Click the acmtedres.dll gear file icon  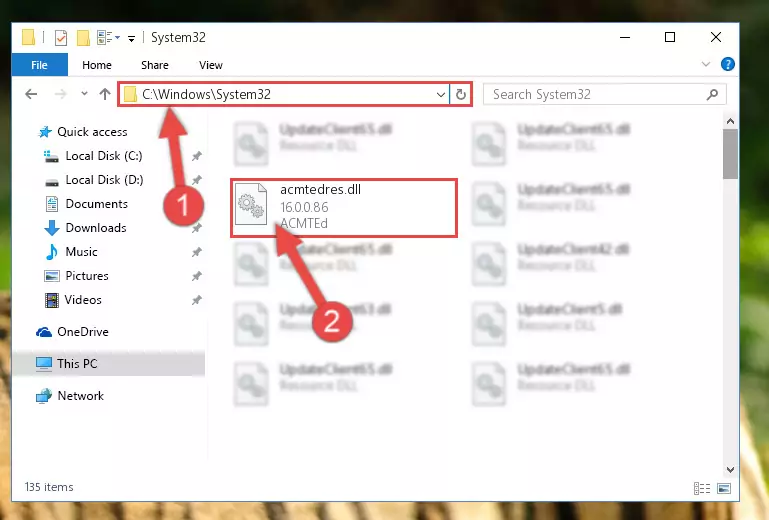251,204
